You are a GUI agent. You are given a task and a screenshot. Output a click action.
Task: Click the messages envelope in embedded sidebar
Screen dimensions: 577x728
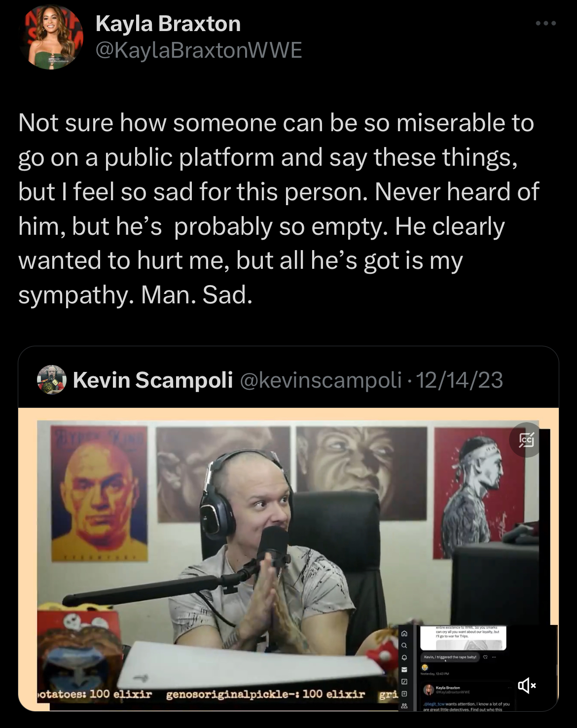coord(404,669)
